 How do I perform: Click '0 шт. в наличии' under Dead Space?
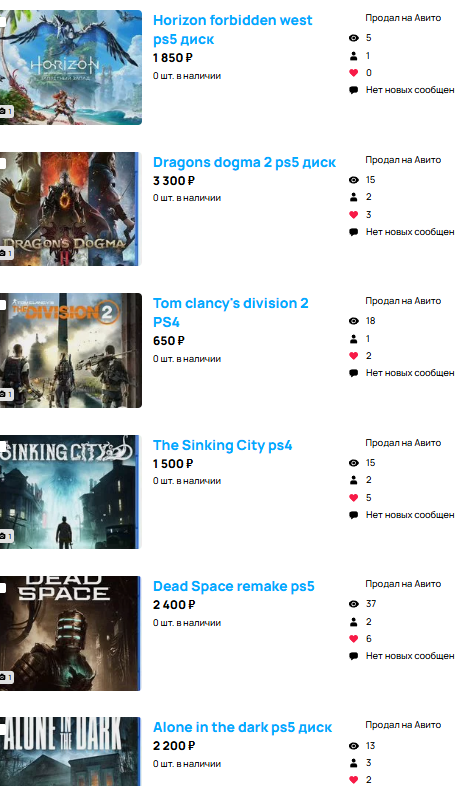coord(187,623)
